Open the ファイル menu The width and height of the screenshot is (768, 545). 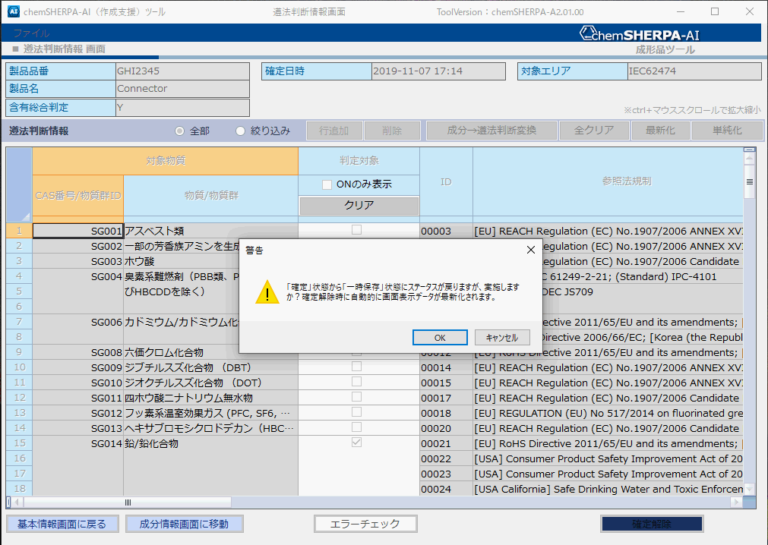(x=31, y=33)
